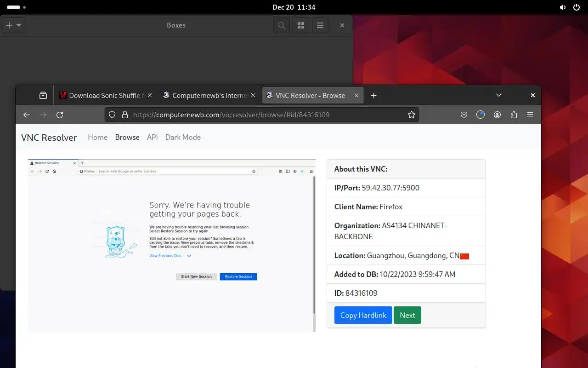This screenshot has height=368, width=588.
Task: Go forward in Firefox
Action: coord(43,115)
